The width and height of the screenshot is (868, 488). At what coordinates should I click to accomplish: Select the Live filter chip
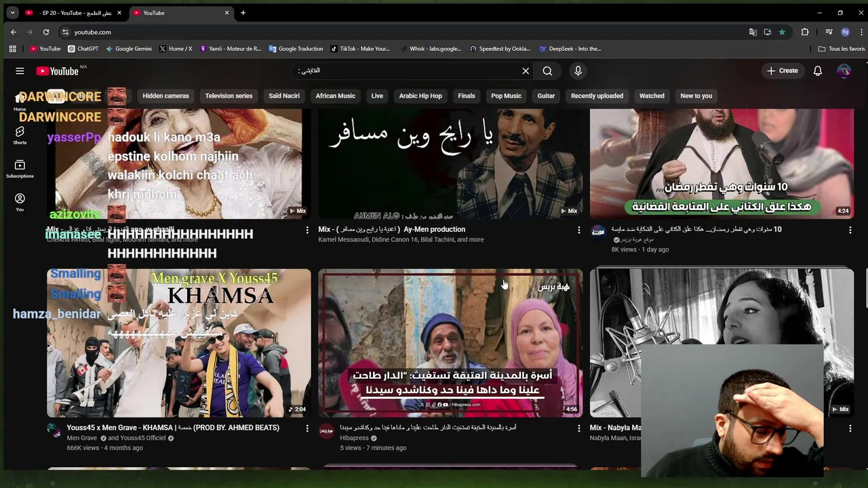[377, 96]
